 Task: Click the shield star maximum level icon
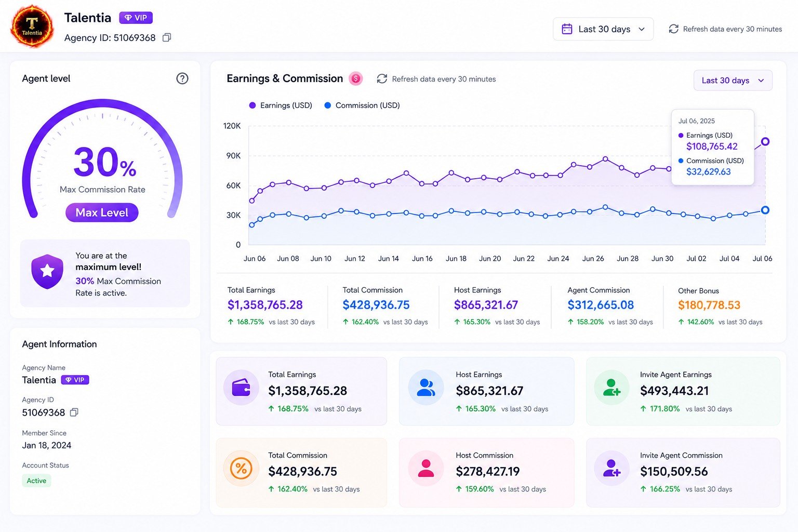tap(47, 271)
